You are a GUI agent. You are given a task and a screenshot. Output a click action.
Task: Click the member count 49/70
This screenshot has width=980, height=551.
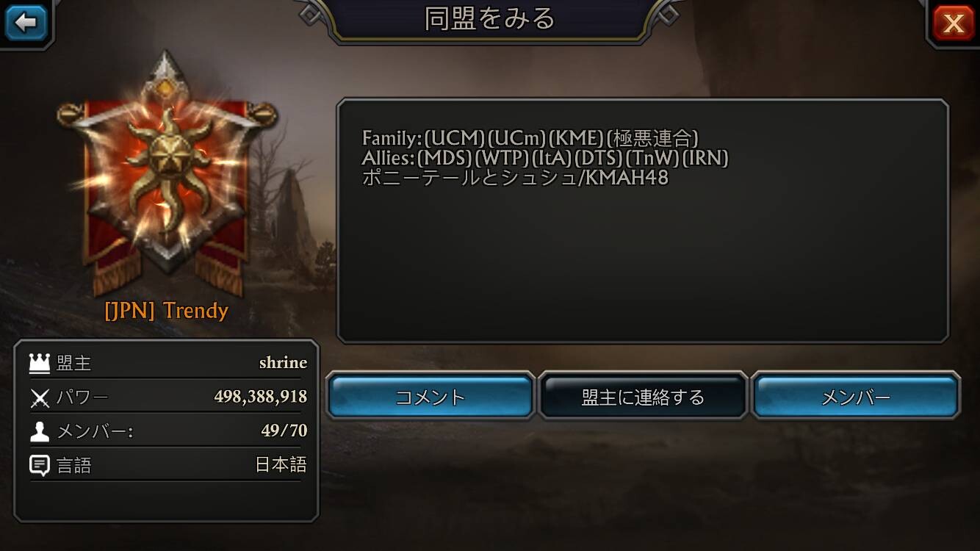click(284, 431)
